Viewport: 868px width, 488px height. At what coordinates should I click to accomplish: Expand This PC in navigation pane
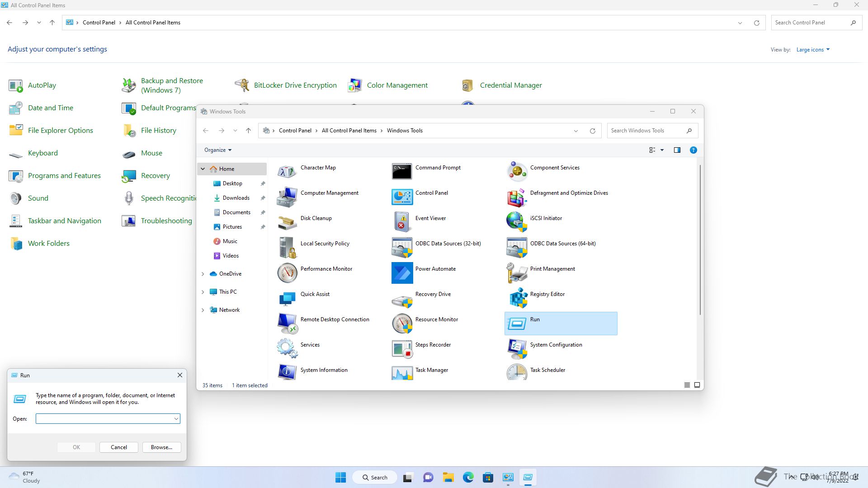pos(203,292)
